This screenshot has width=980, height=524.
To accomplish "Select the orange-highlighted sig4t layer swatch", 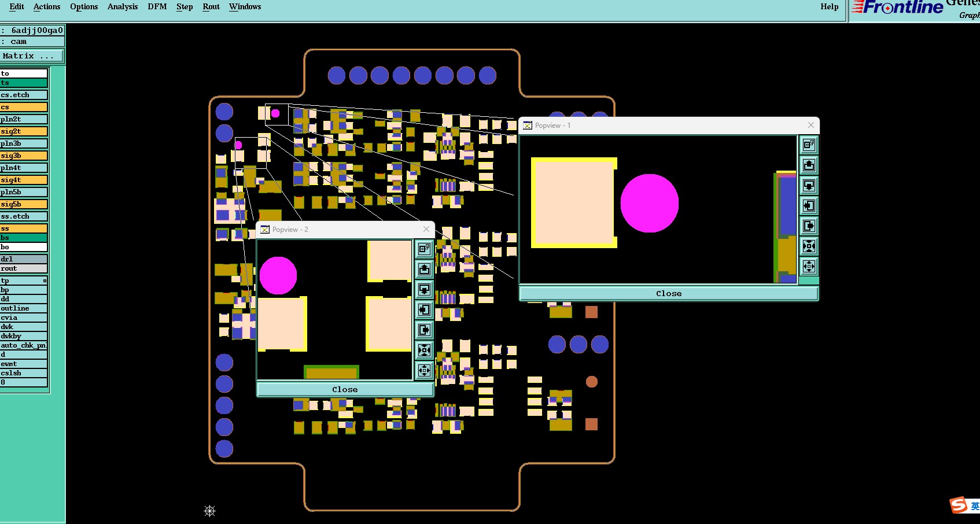I will coord(24,180).
